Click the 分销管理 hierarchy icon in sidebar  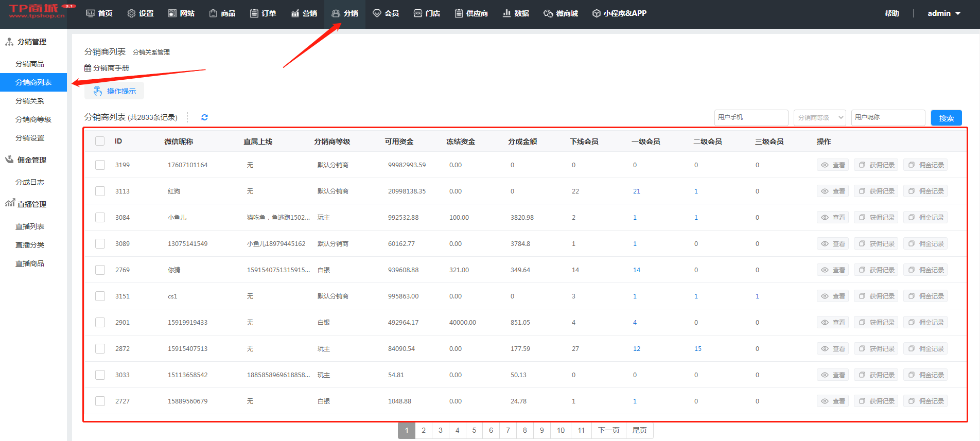[x=9, y=42]
